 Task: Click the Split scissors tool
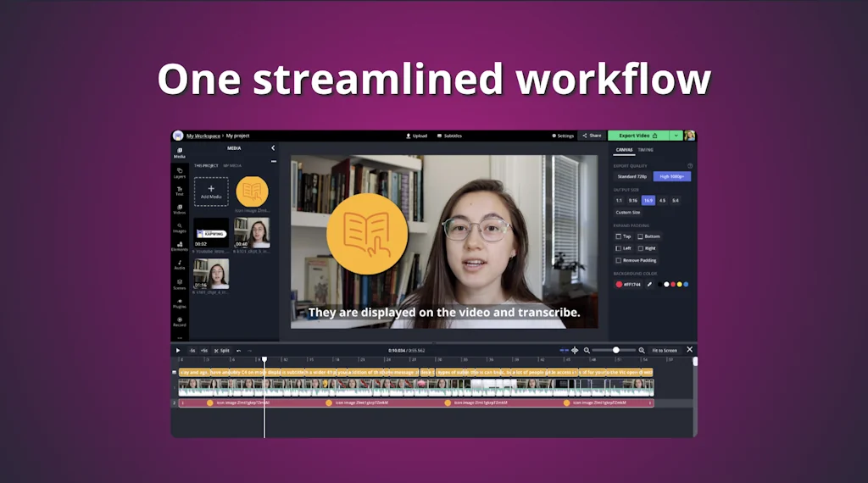[x=221, y=350]
